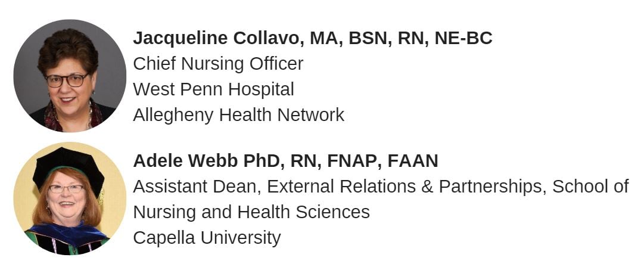The image size is (644, 270).
Task: Click Jacqueline Collavo's circular portrait photo
Action: [x=70, y=75]
